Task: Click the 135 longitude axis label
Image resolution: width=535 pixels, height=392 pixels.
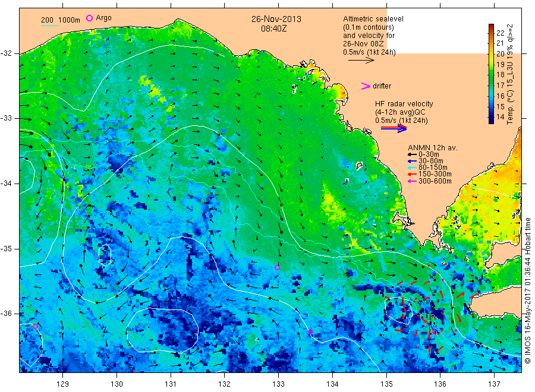Action: (386, 384)
